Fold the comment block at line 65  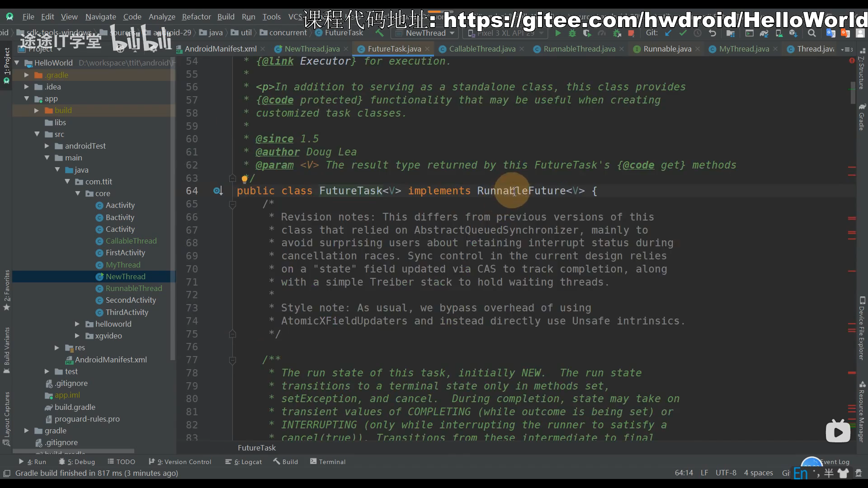pyautogui.click(x=232, y=205)
